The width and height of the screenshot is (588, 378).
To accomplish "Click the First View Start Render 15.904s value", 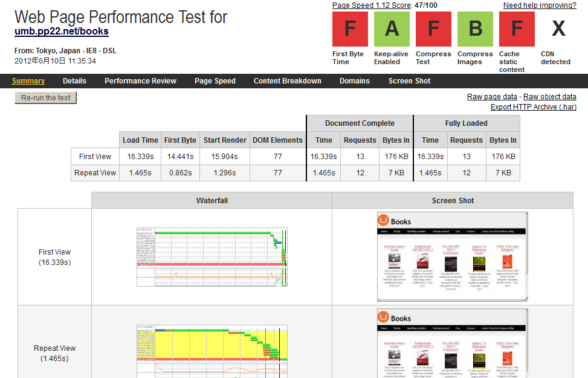I will (x=225, y=157).
